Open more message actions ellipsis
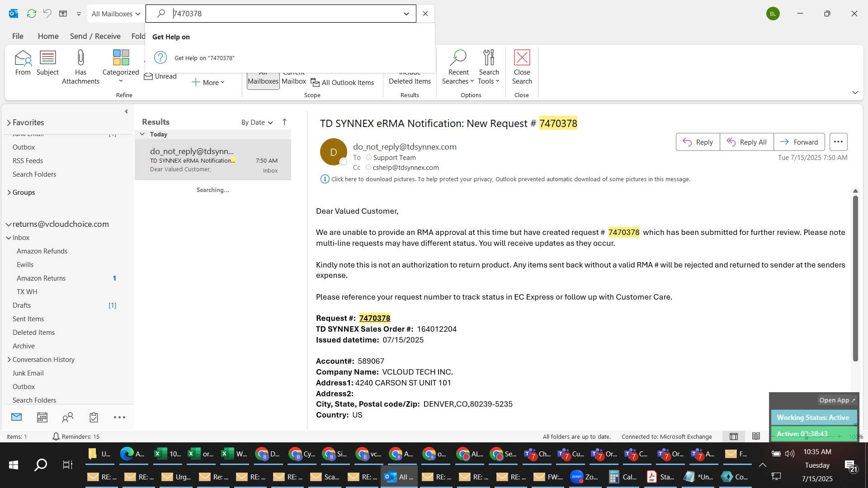 point(838,142)
